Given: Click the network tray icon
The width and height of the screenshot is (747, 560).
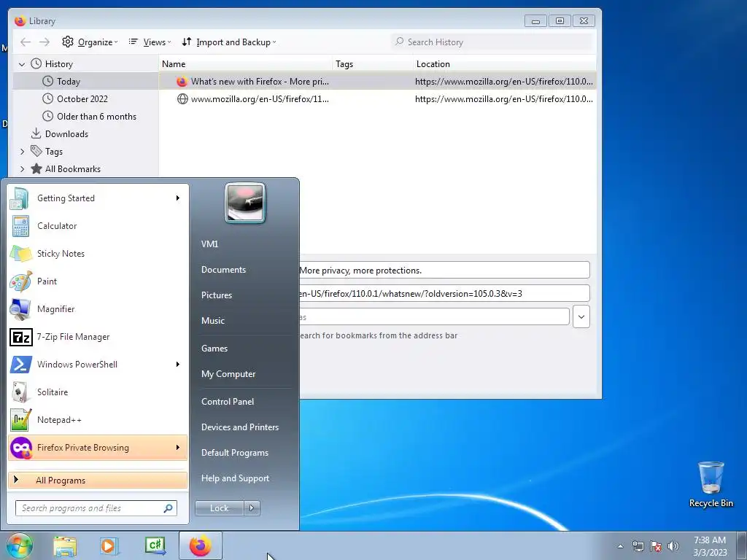Looking at the screenshot, I should click(x=638, y=546).
